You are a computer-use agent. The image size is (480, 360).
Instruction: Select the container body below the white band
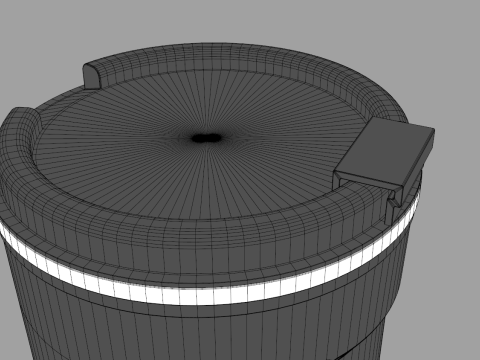point(200,333)
